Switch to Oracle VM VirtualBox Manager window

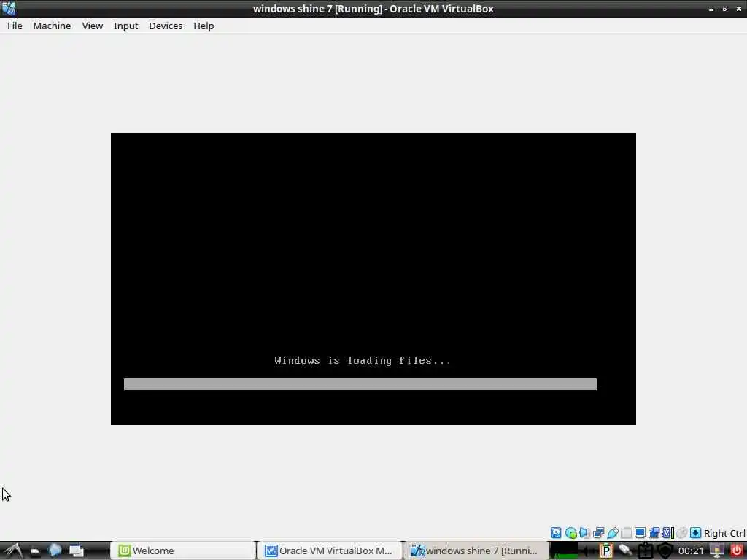(329, 551)
